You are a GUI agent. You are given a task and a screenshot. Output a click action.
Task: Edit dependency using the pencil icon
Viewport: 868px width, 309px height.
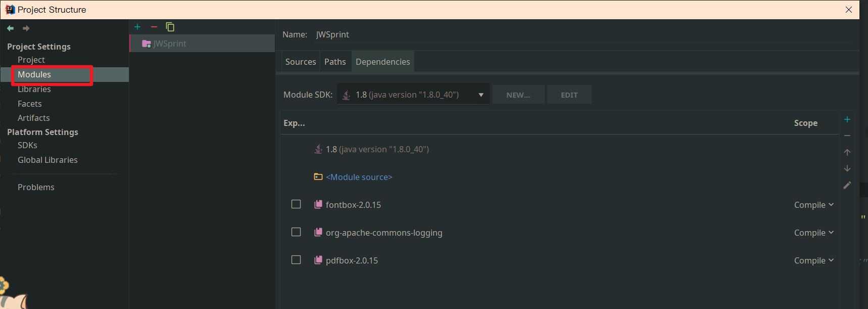point(847,185)
